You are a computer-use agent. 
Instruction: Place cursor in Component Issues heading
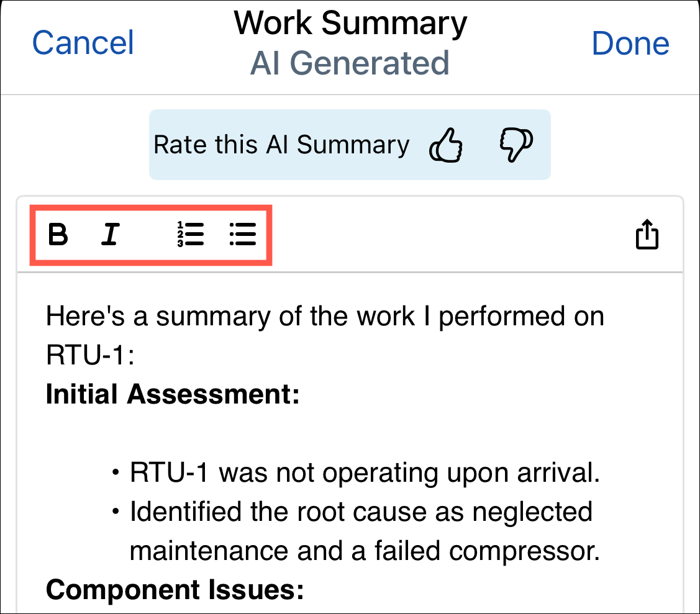click(x=175, y=589)
